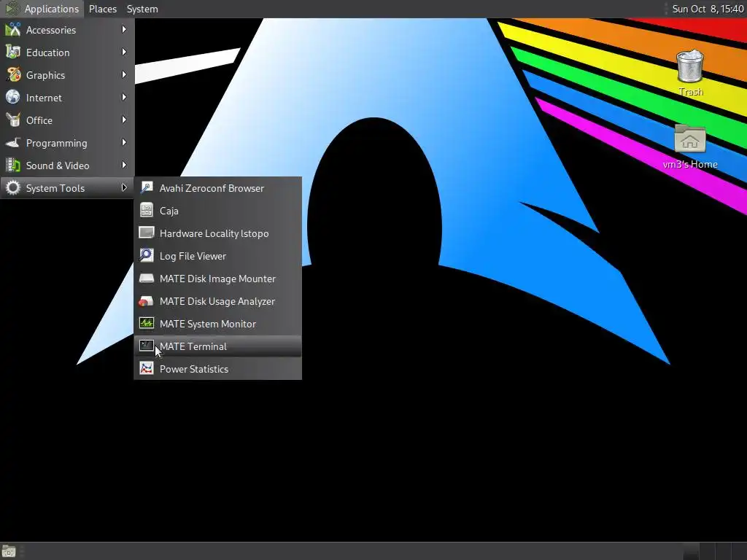Launch Log File Viewer entry
Screen dimensions: 747x560
[x=217, y=256]
